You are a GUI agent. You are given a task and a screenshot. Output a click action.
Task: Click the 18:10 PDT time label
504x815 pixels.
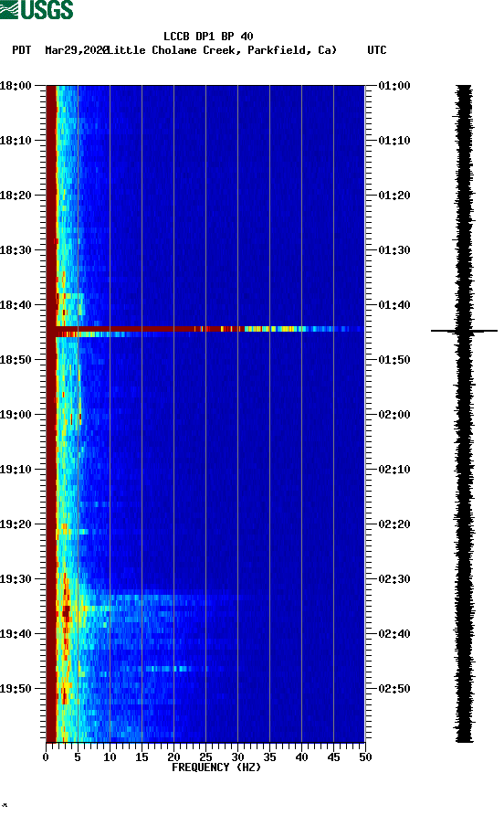(16, 141)
